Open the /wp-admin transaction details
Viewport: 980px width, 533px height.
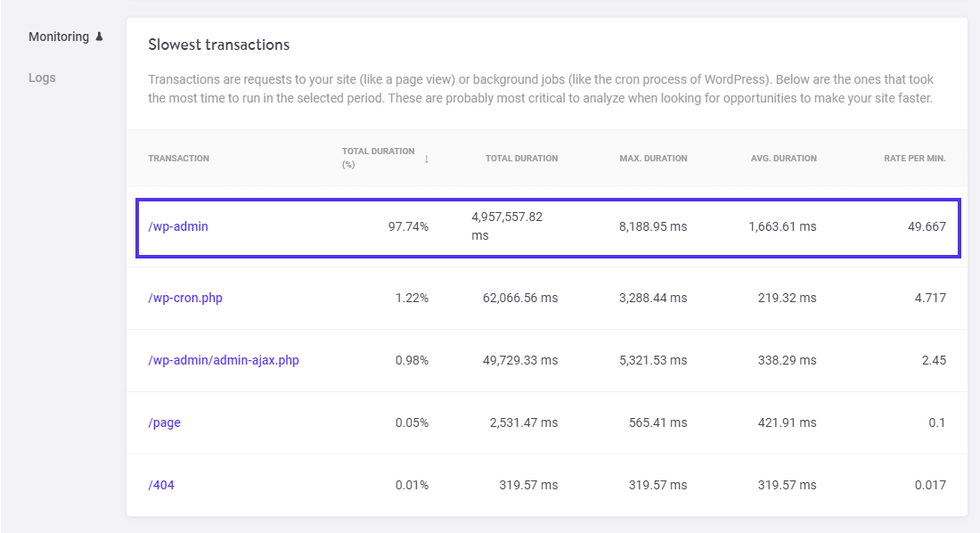pos(180,226)
